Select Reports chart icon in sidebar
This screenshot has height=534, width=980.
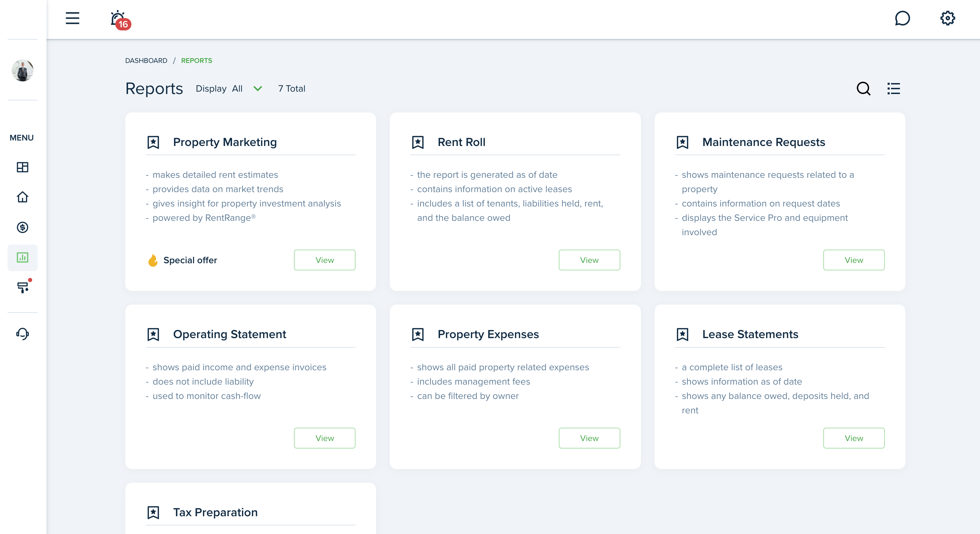point(23,257)
